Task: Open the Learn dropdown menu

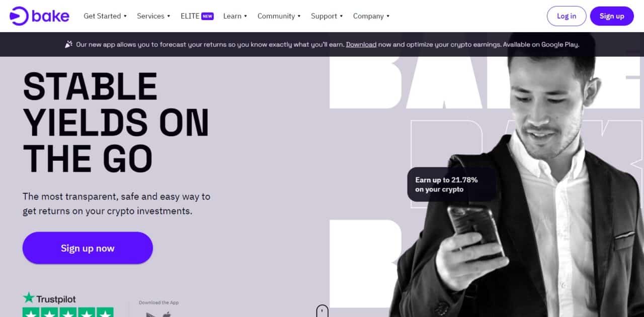Action: pyautogui.click(x=235, y=16)
